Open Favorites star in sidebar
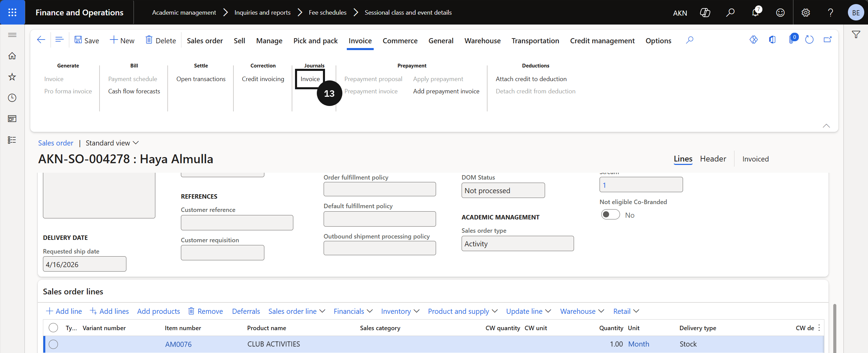This screenshot has width=868, height=353. pos(12,77)
